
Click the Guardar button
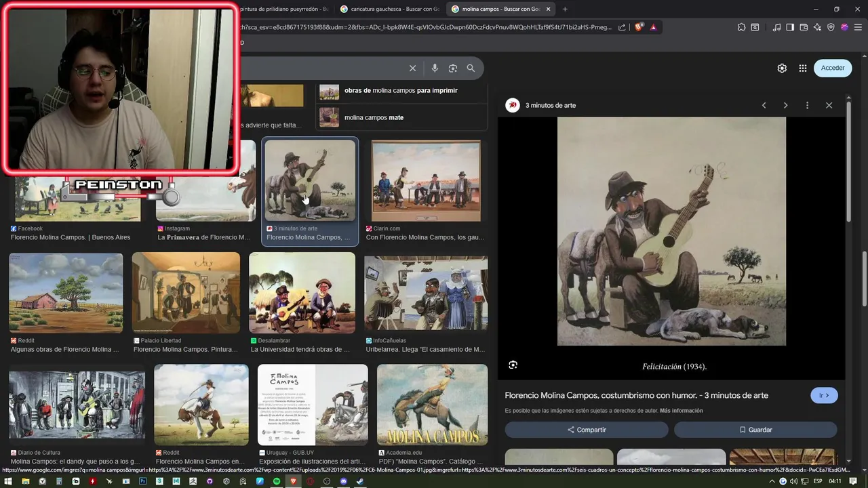755,430
